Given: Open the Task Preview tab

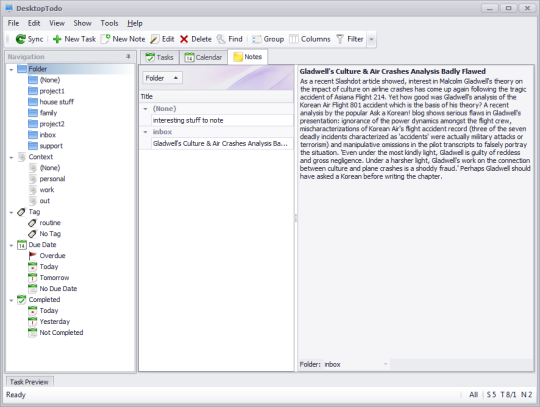Looking at the screenshot, I should [x=29, y=382].
